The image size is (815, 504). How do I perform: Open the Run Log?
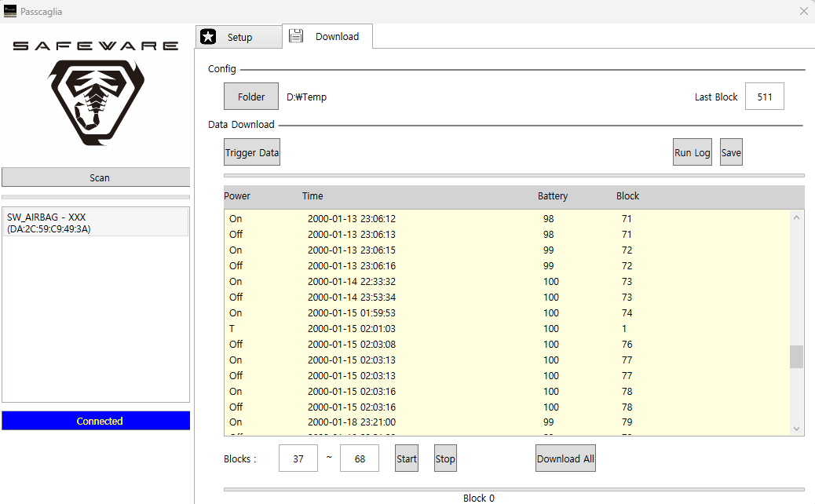coord(693,152)
